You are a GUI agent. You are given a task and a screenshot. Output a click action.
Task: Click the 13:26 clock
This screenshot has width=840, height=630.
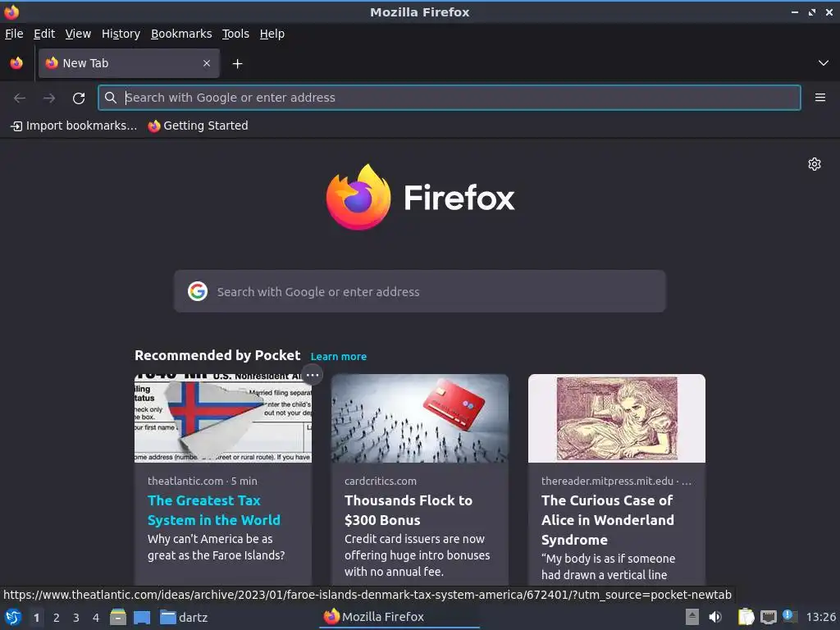[x=820, y=617]
